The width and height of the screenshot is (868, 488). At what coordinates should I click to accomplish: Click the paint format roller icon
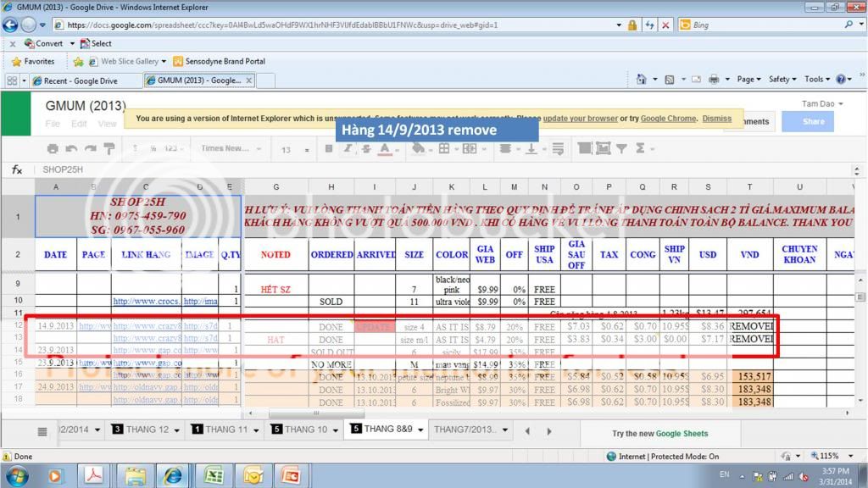[108, 149]
